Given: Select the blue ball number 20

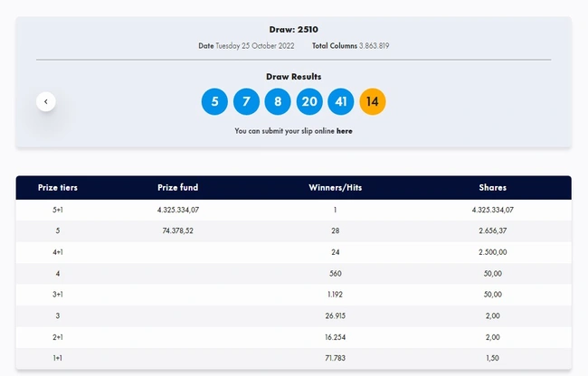Looking at the screenshot, I should point(309,101).
